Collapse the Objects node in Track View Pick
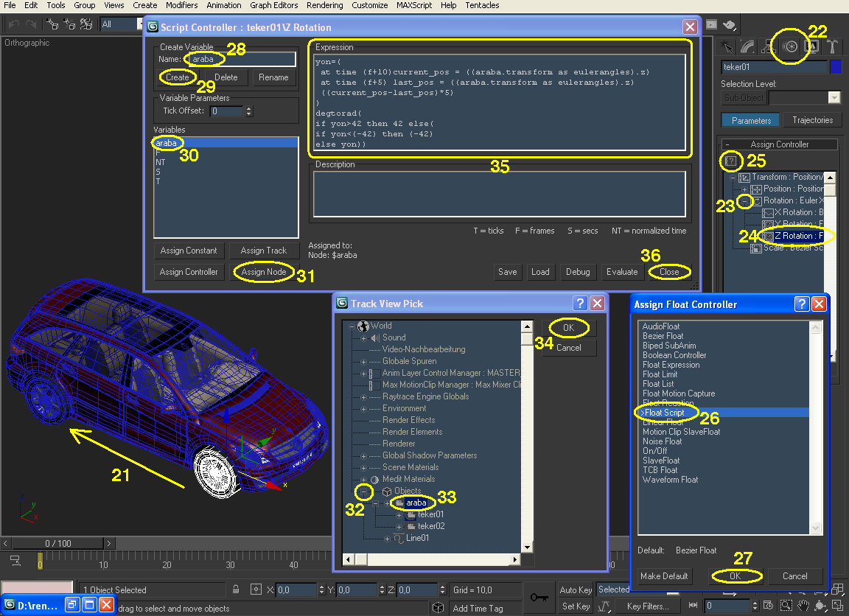Image resolution: width=849 pixels, height=616 pixels. (363, 491)
